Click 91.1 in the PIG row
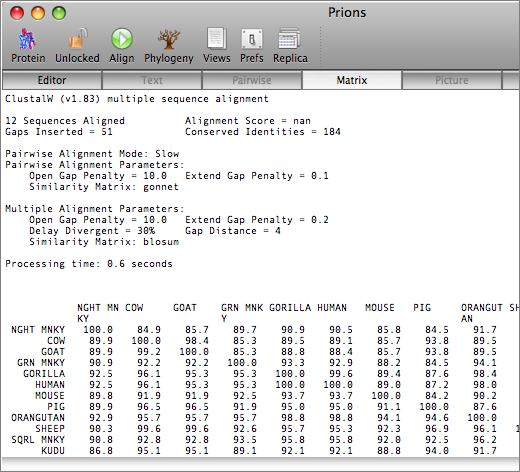520x472 pixels. [x=389, y=407]
